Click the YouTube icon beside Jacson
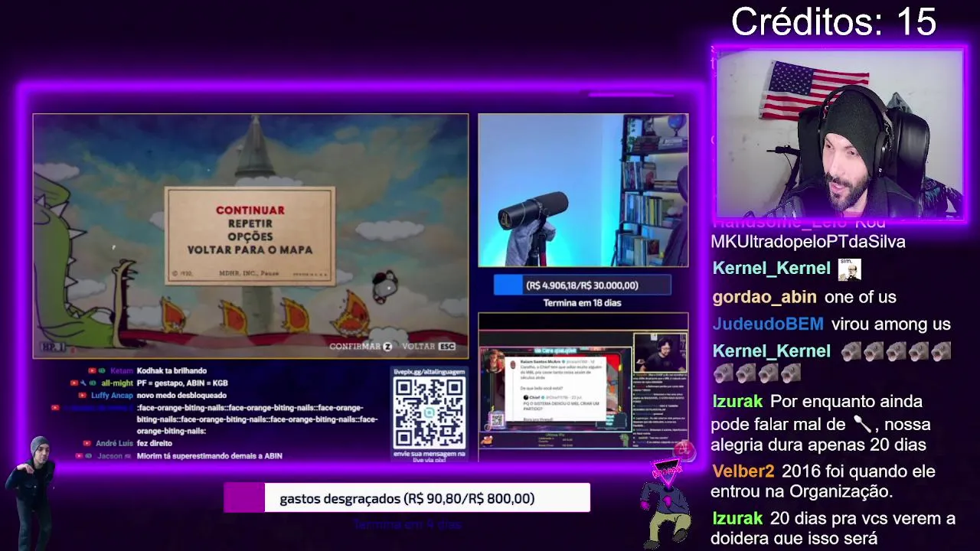This screenshot has width=980, height=551. [x=80, y=455]
